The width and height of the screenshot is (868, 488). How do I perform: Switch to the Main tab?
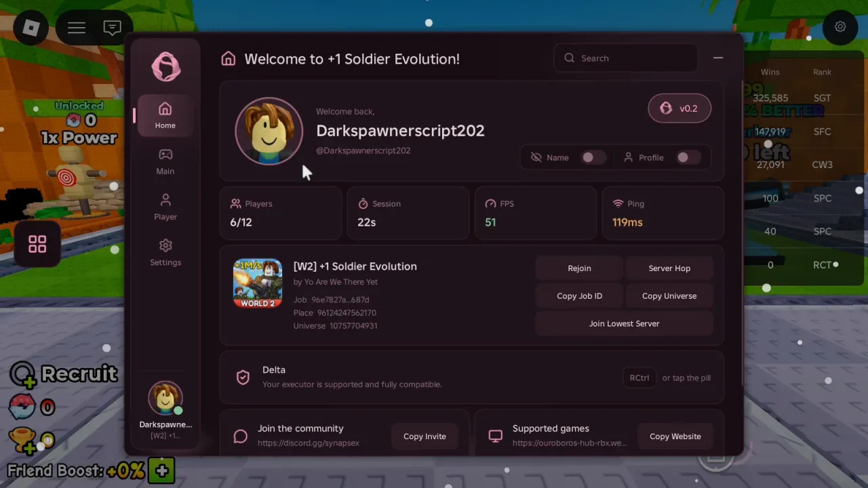(x=165, y=161)
